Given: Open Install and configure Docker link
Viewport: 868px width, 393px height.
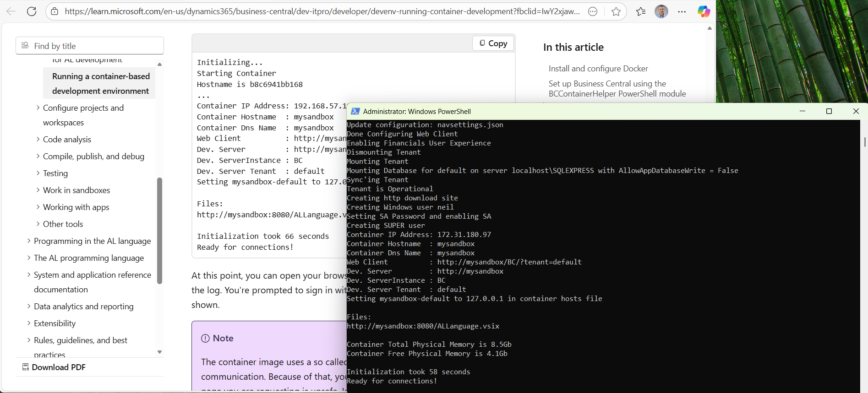Looking at the screenshot, I should tap(598, 69).
